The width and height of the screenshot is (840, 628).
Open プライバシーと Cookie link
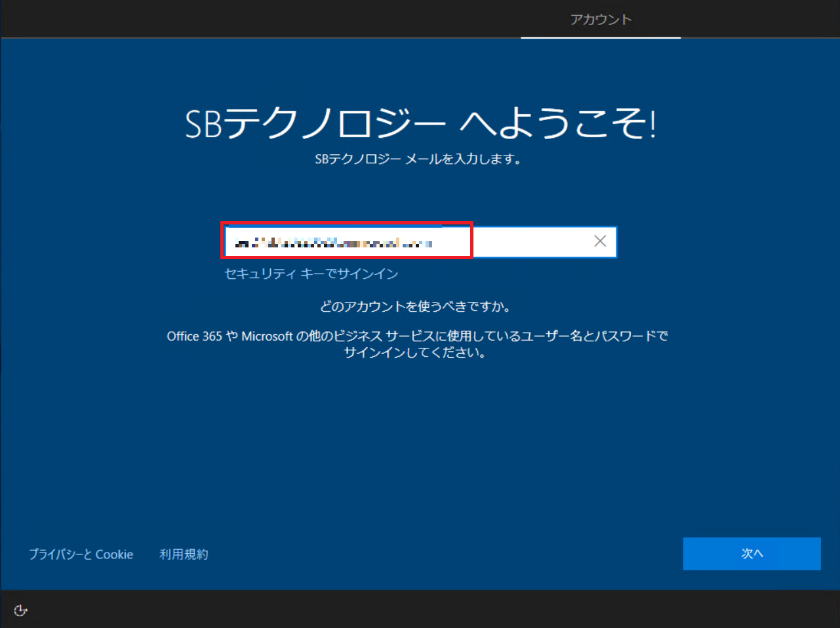pos(81,555)
